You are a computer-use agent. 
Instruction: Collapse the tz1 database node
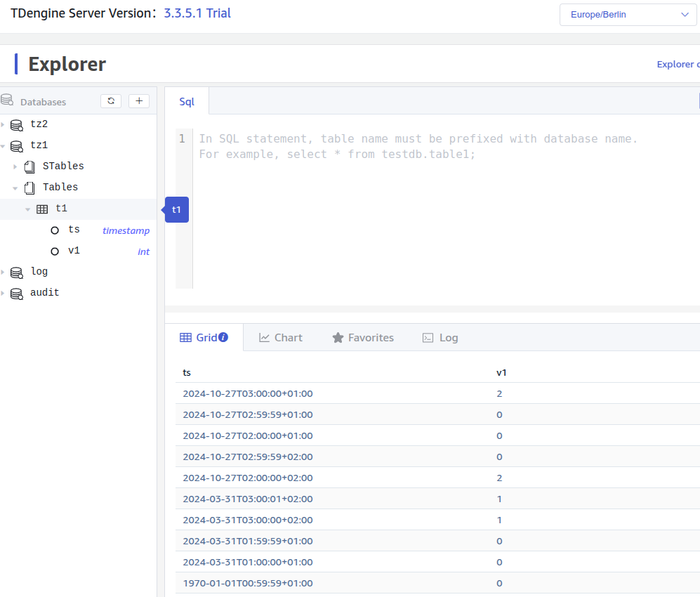click(x=3, y=145)
